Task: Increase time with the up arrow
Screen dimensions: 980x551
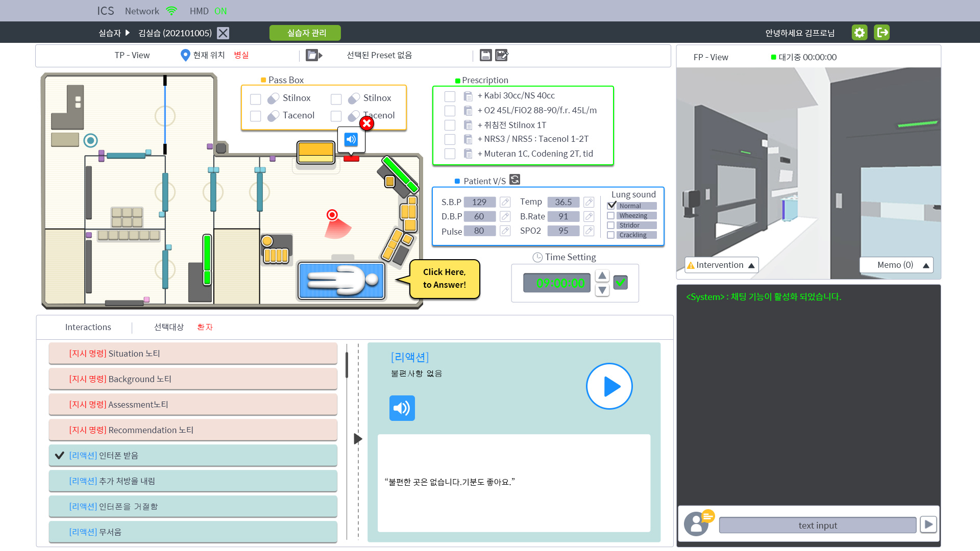Action: [602, 276]
